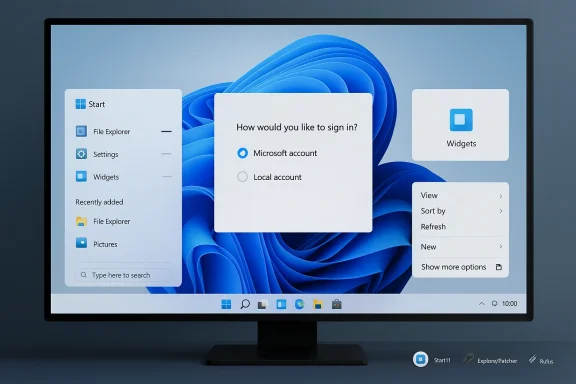Click the dash at File Explorer row end
This screenshot has height=384, width=576.
point(166,131)
